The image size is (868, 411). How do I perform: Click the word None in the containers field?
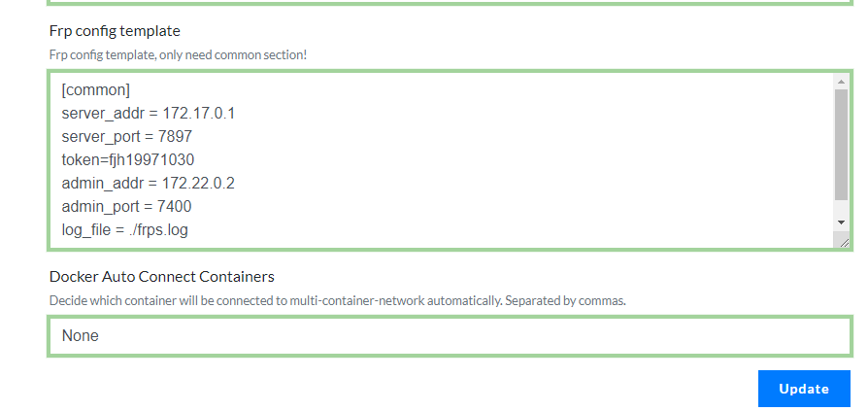(x=81, y=336)
